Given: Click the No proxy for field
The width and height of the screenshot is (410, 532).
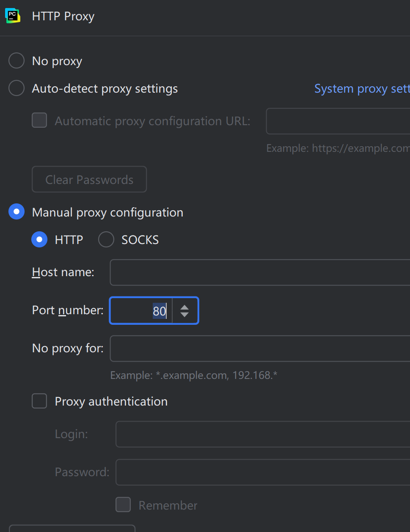Looking at the screenshot, I should [260, 348].
